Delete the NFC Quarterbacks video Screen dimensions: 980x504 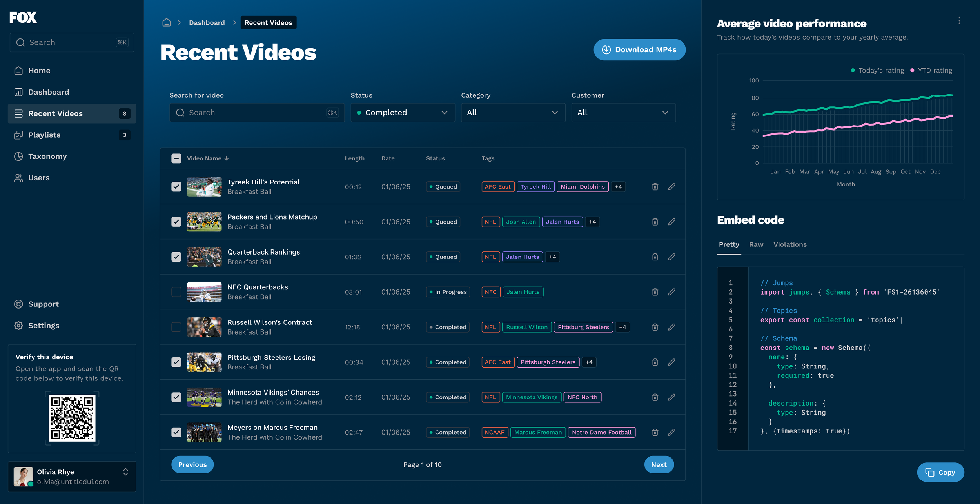[655, 292]
